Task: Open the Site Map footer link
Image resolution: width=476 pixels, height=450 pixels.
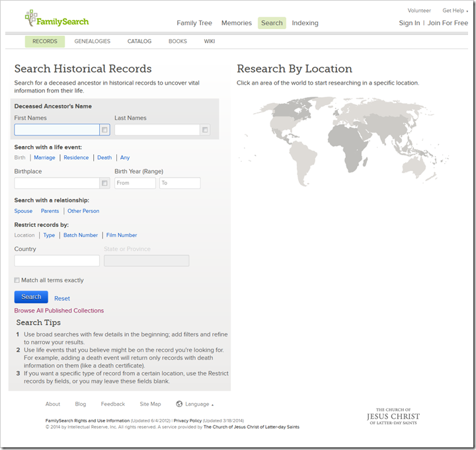Action: 150,404
